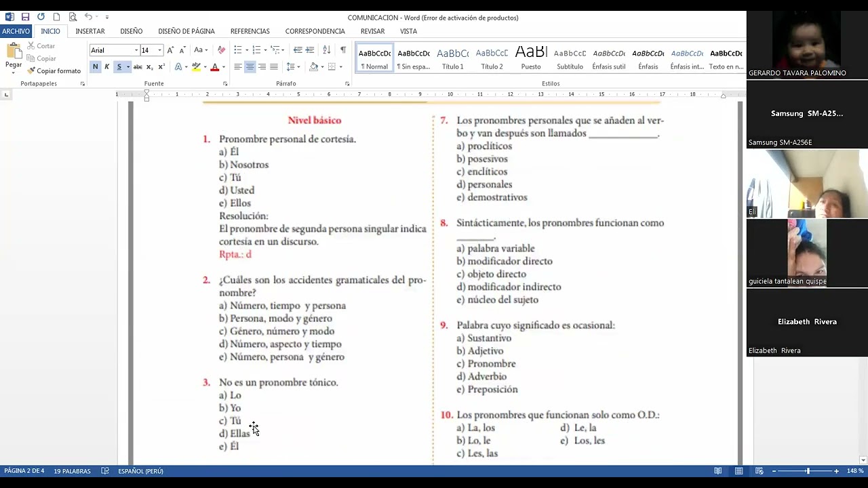Apply the Énfasis sutil style

(609, 58)
